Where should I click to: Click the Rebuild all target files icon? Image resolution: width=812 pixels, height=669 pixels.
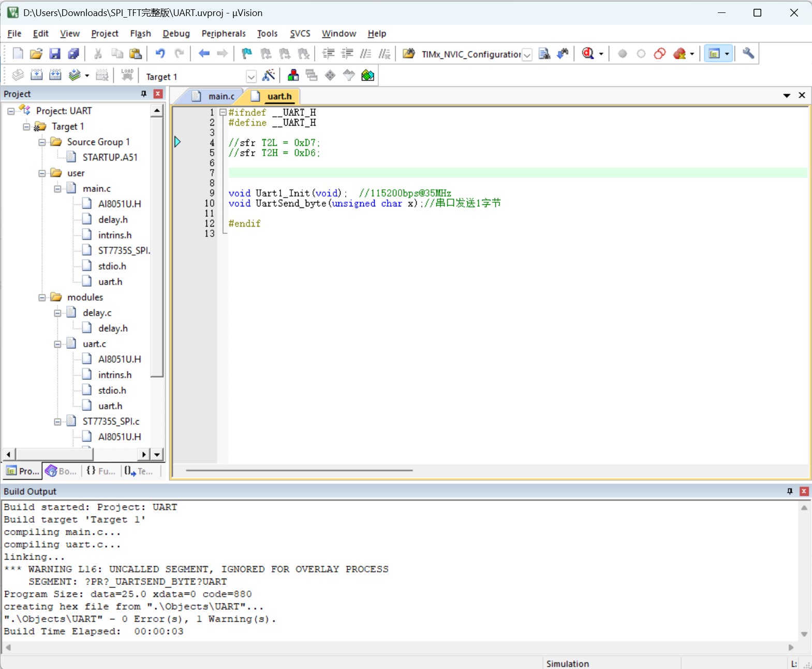click(55, 76)
